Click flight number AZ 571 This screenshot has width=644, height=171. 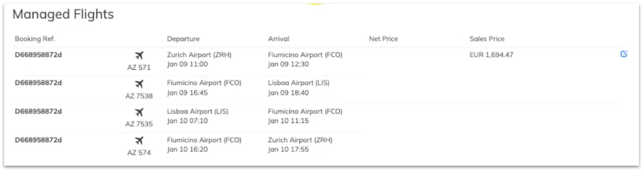point(139,67)
